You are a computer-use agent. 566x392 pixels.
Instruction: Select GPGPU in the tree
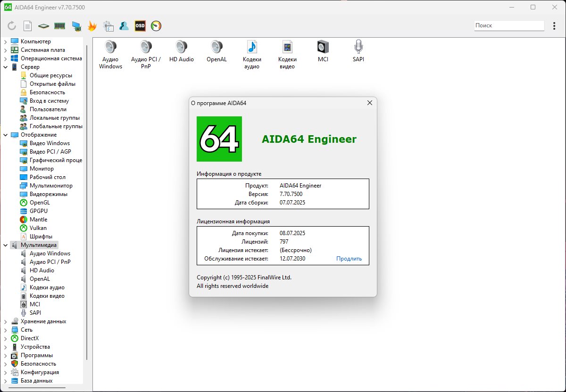tap(39, 211)
